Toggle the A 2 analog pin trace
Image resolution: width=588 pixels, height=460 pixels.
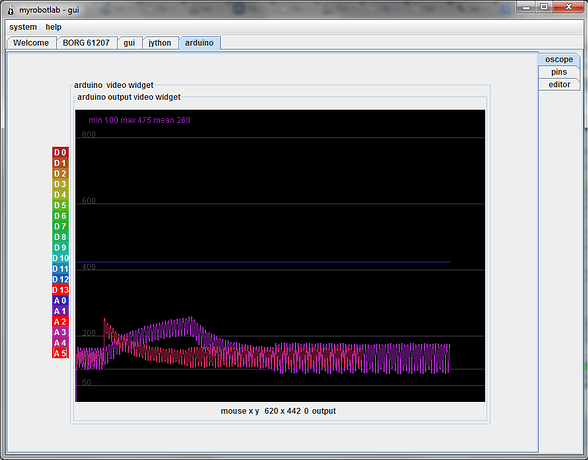(60, 322)
